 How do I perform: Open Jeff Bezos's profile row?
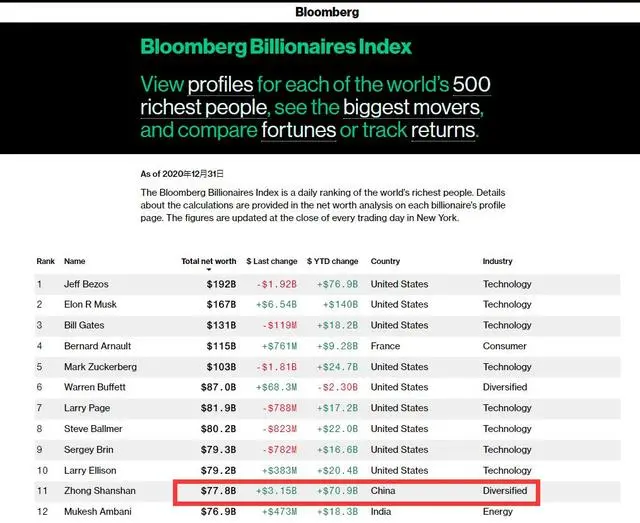coord(89,284)
